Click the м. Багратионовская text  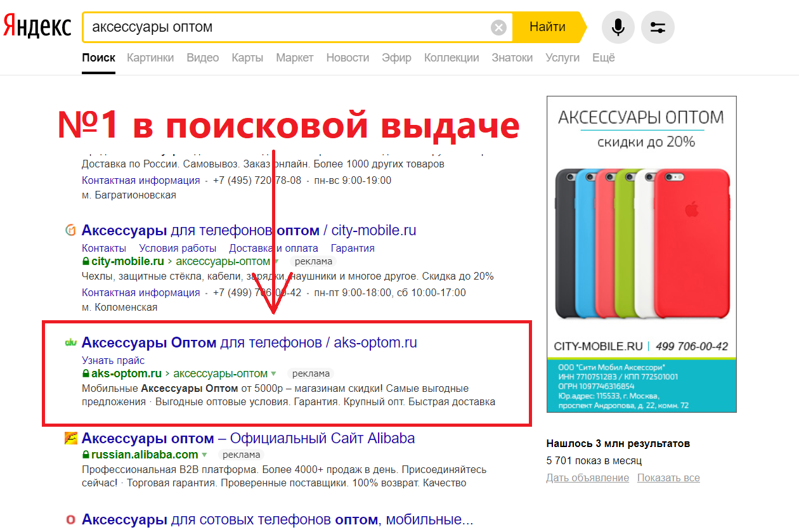point(129,195)
